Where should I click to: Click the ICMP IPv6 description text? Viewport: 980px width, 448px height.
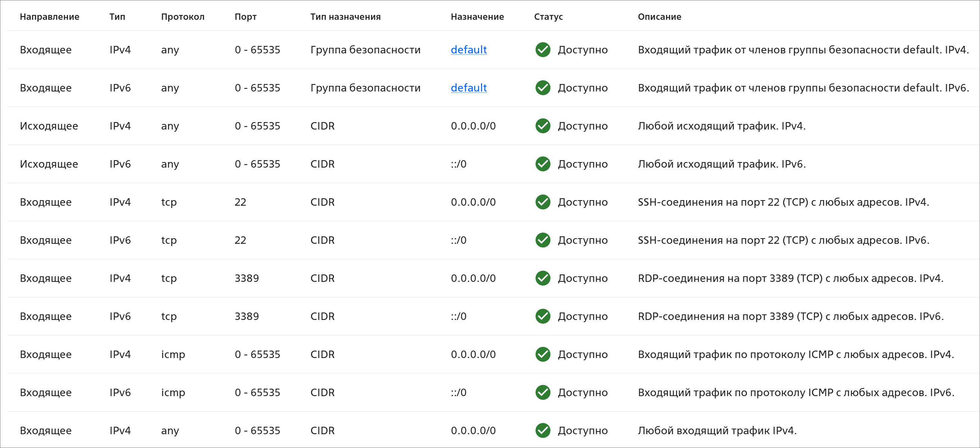click(x=796, y=392)
